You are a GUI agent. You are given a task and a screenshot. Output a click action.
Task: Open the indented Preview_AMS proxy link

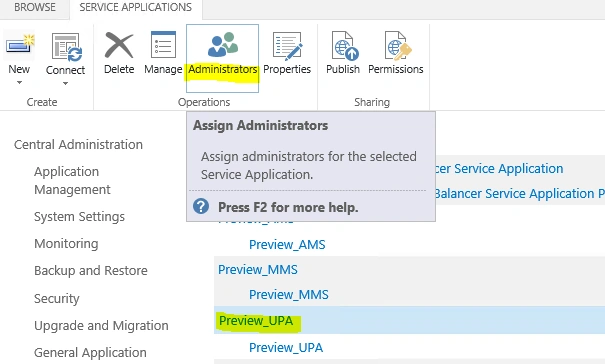(x=287, y=244)
